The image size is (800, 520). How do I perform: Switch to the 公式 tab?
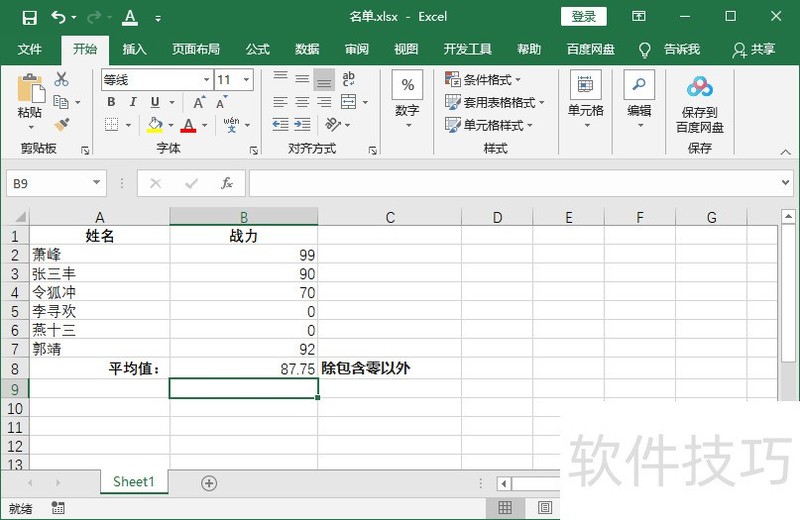258,49
